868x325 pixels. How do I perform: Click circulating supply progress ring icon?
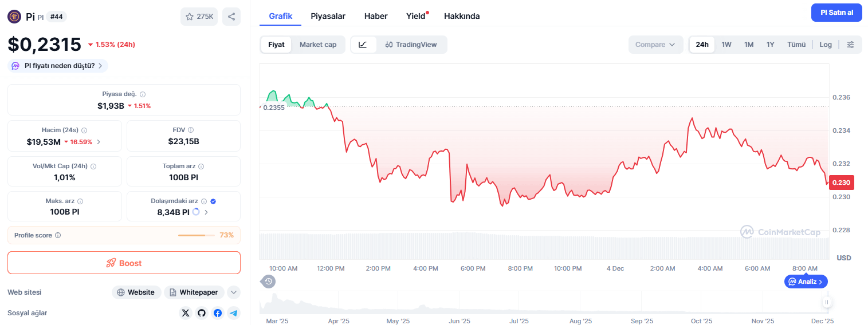coord(196,212)
